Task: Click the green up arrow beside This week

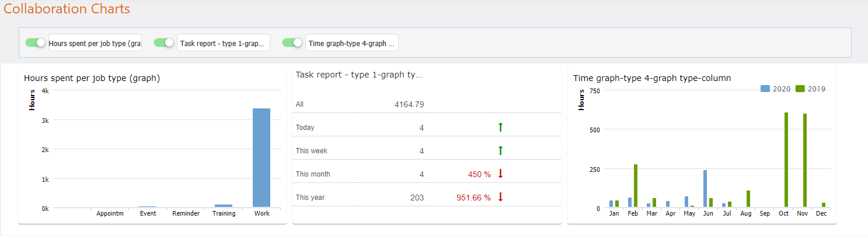Action: (500, 150)
